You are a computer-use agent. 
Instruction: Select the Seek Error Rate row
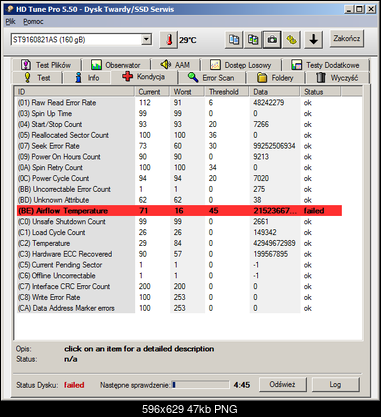tap(179, 146)
